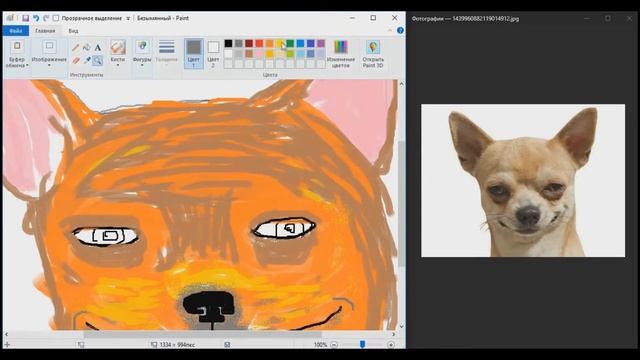Image resolution: width=640 pixels, height=360 pixels.
Task: Pick the black color swatch
Action: point(228,43)
